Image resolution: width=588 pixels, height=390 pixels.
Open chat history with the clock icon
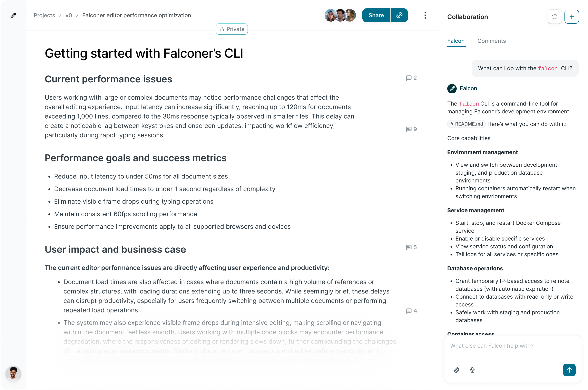[554, 17]
